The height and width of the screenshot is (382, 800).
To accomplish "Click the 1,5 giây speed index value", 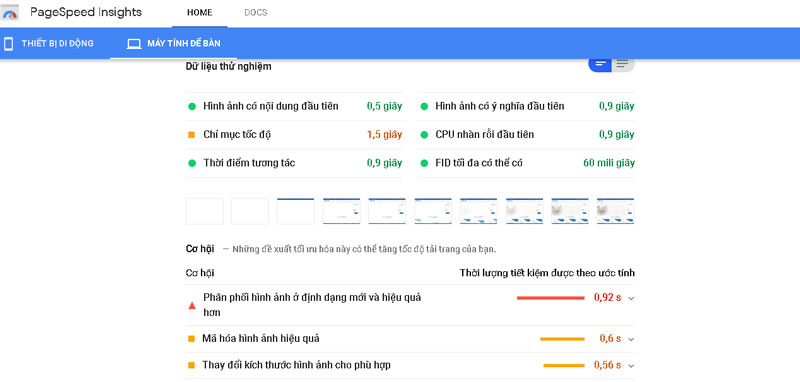I will pyautogui.click(x=384, y=135).
